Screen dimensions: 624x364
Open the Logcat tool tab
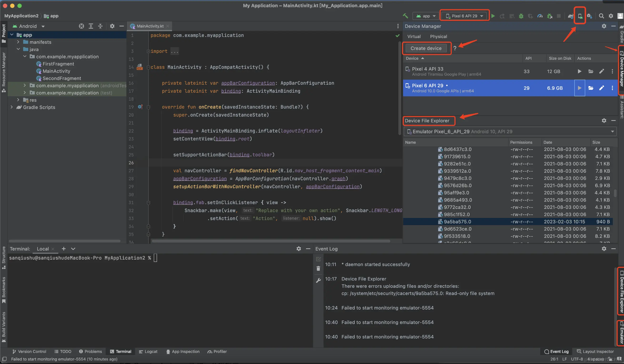[148, 352]
